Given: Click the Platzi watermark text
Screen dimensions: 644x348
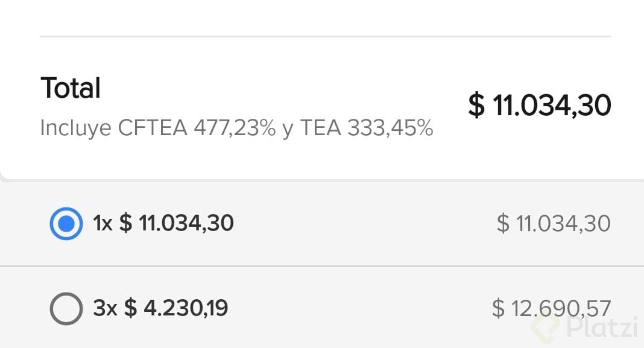Looking at the screenshot, I should pos(595,327).
